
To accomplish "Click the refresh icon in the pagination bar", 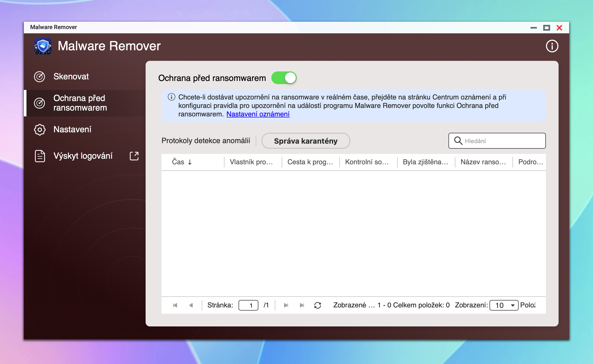I will (317, 305).
